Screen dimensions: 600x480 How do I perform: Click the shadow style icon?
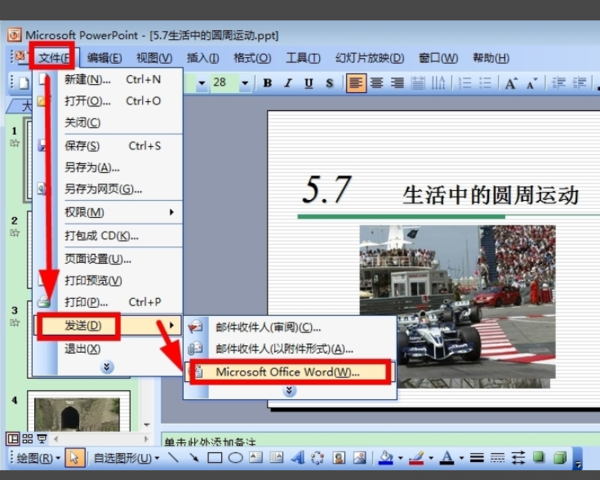pyautogui.click(x=539, y=457)
